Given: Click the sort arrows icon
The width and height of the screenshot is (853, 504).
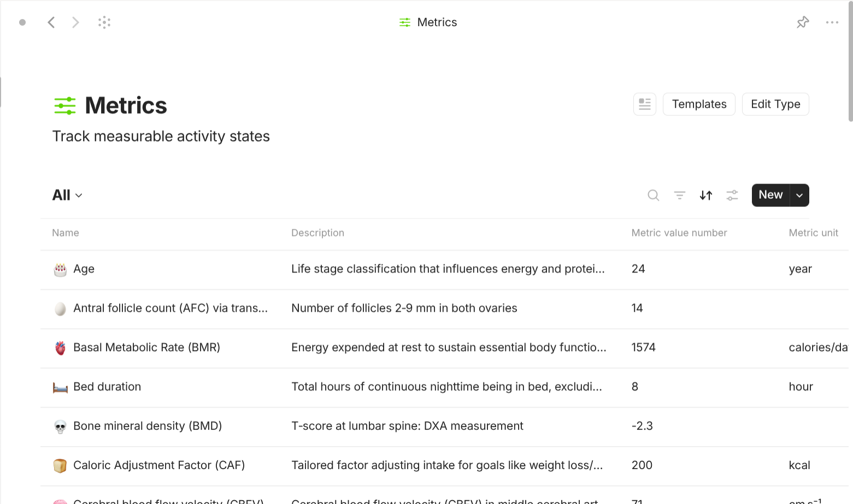Looking at the screenshot, I should click(x=705, y=195).
